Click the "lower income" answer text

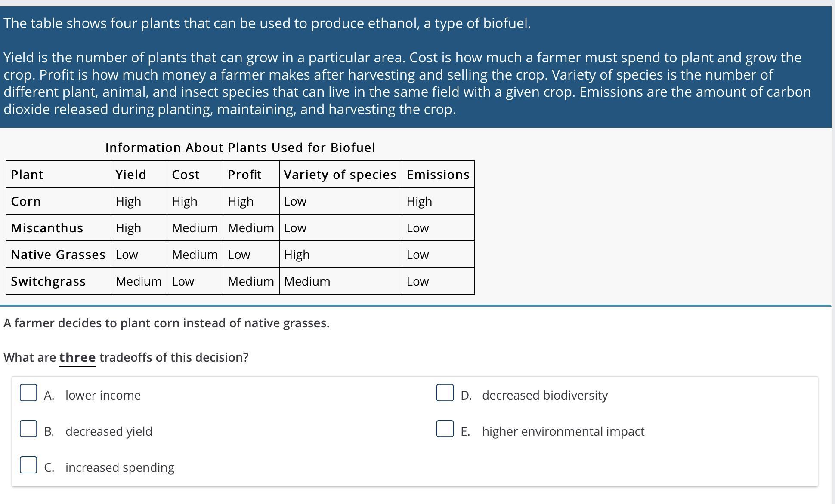103,395
